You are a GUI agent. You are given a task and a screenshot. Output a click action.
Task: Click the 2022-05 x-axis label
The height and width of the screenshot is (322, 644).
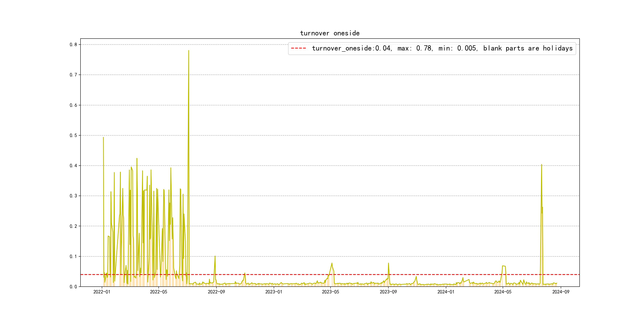tap(158, 292)
